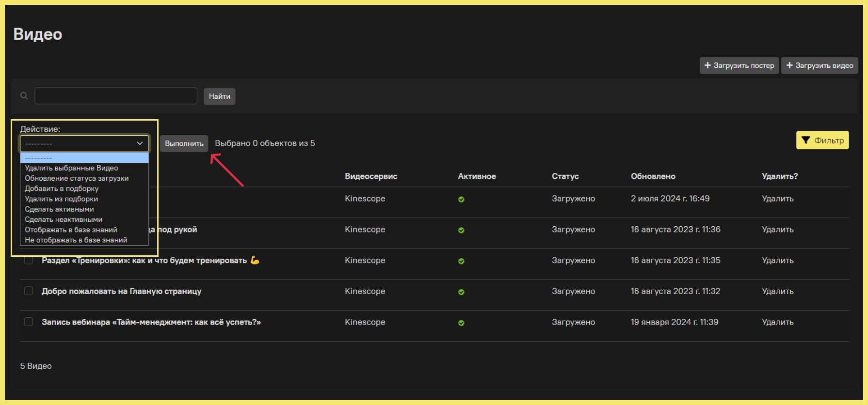Click date 19 января 2024 г. 11:39

[675, 322]
